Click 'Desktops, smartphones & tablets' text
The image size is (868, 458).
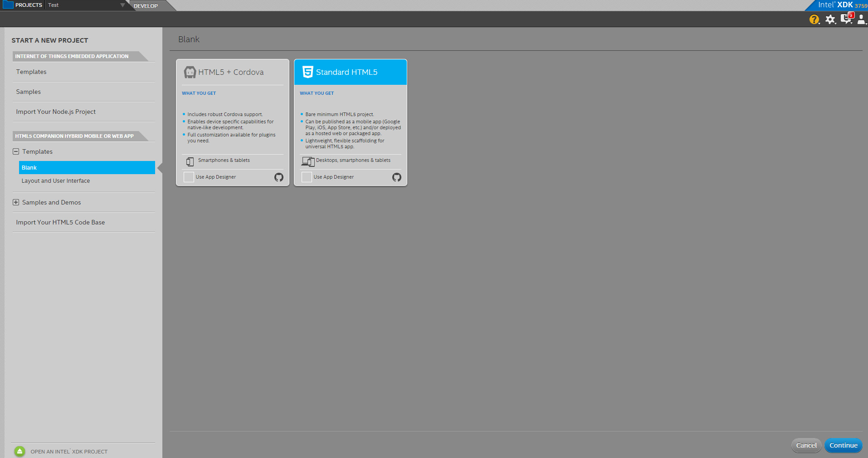click(x=353, y=160)
